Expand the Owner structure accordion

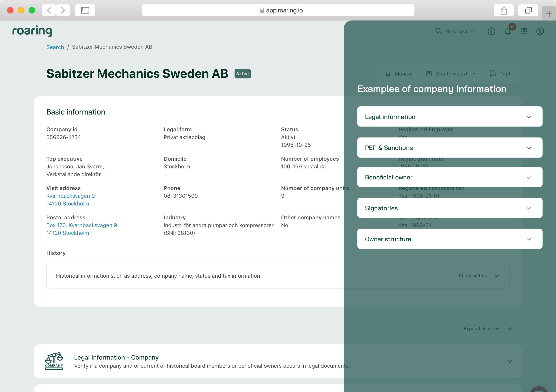coord(450,239)
